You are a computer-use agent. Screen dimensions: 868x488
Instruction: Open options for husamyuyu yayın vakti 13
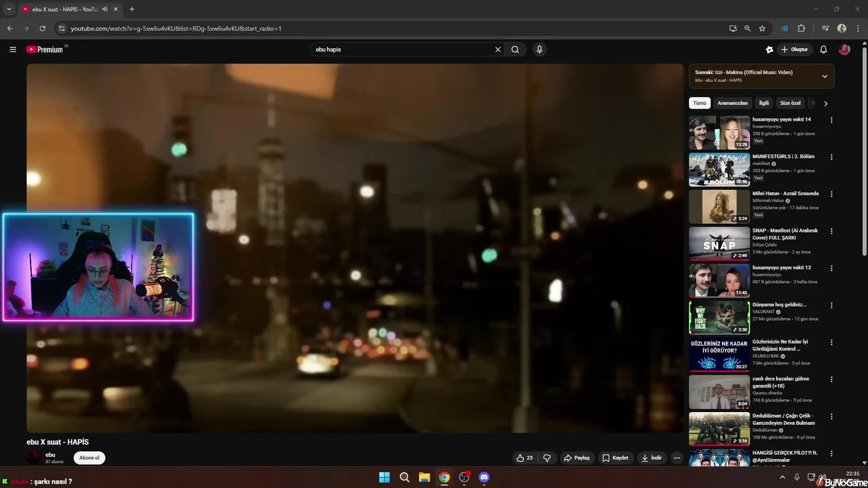(831, 268)
